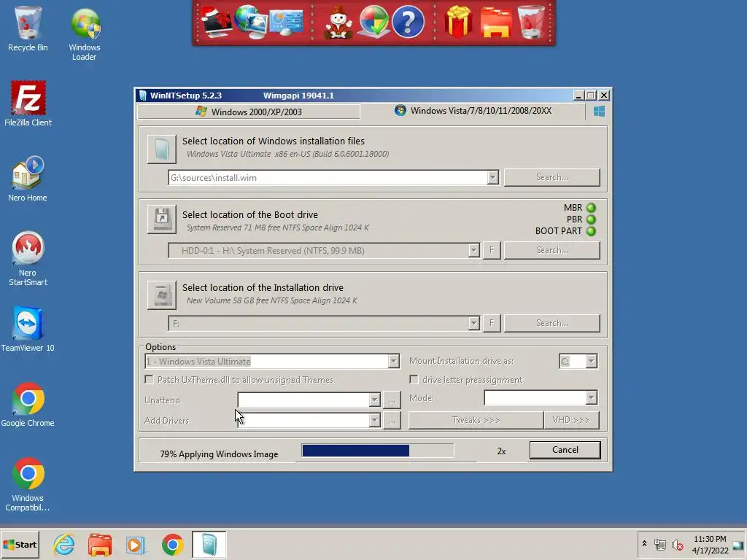Select the WinNTSetup taskbar button
747x560 pixels.
point(209,544)
